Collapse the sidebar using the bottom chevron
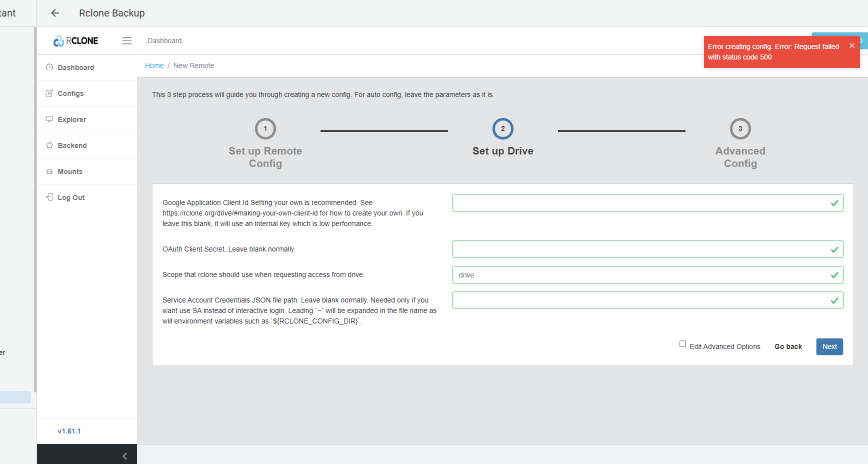The width and height of the screenshot is (868, 464). tap(124, 455)
